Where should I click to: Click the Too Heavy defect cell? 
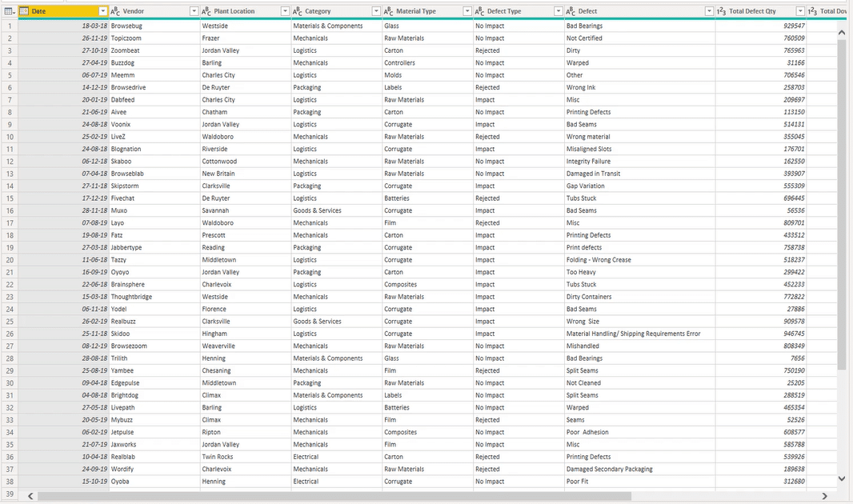[640, 272]
